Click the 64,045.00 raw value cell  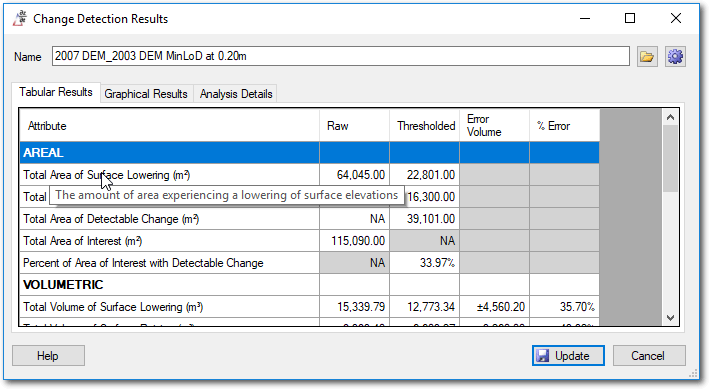(355, 175)
